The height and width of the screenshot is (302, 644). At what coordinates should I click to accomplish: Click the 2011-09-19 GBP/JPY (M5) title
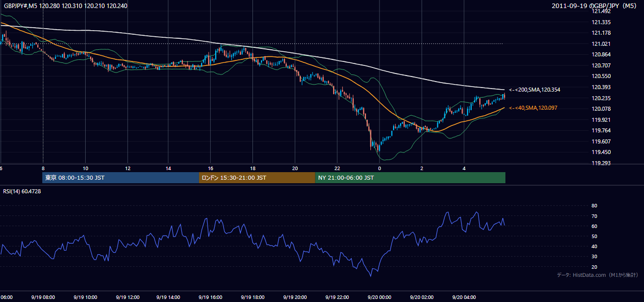coord(594,6)
